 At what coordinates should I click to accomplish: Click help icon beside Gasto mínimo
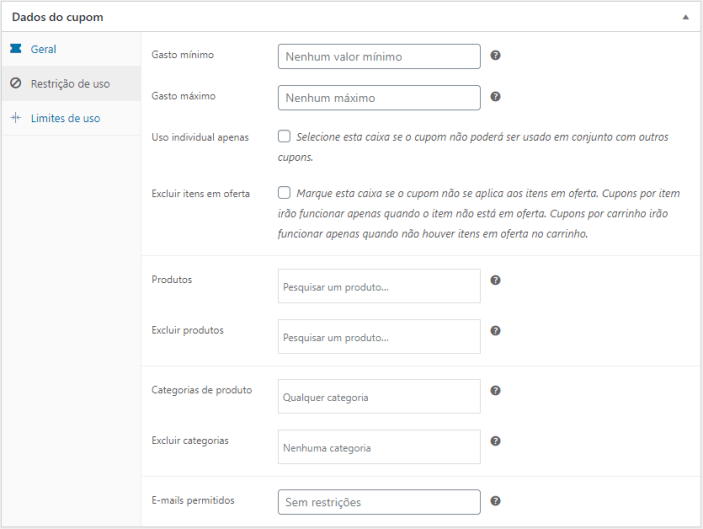click(495, 55)
